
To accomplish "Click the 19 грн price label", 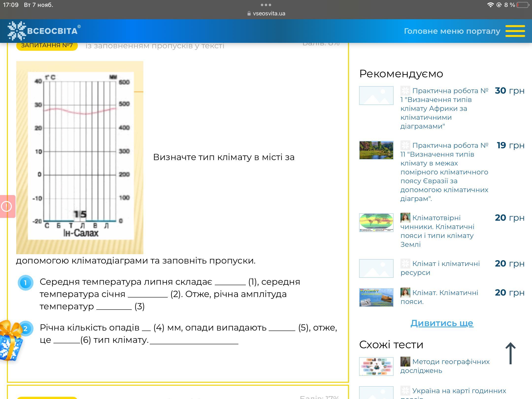I will click(x=511, y=145).
